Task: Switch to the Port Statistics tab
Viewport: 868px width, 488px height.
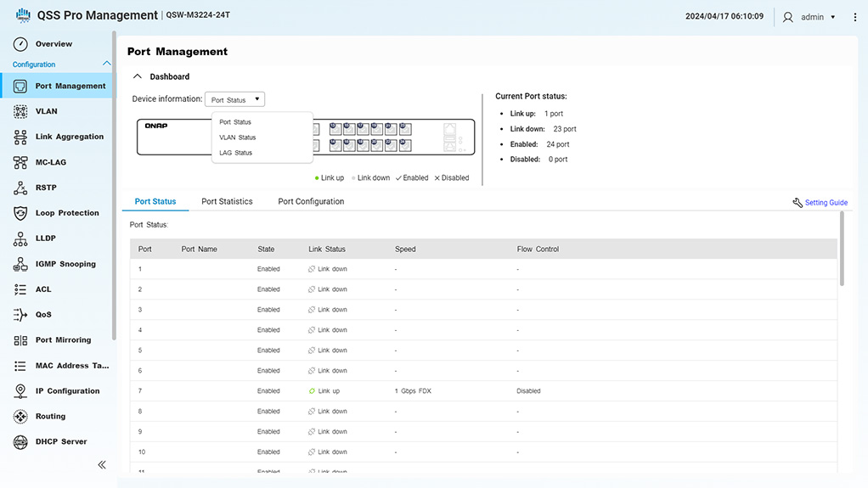Action: coord(227,202)
